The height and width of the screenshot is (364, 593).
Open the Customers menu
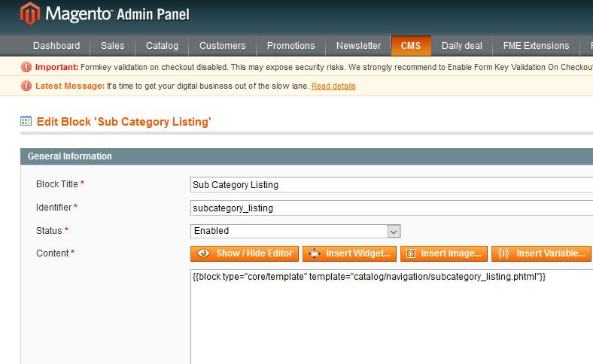click(222, 46)
